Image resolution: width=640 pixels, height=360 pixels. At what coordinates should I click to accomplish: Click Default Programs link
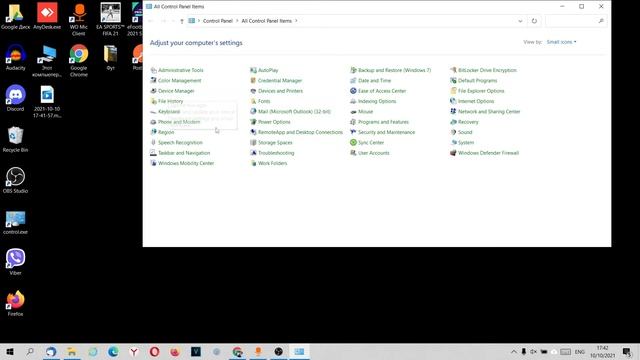pos(478,80)
